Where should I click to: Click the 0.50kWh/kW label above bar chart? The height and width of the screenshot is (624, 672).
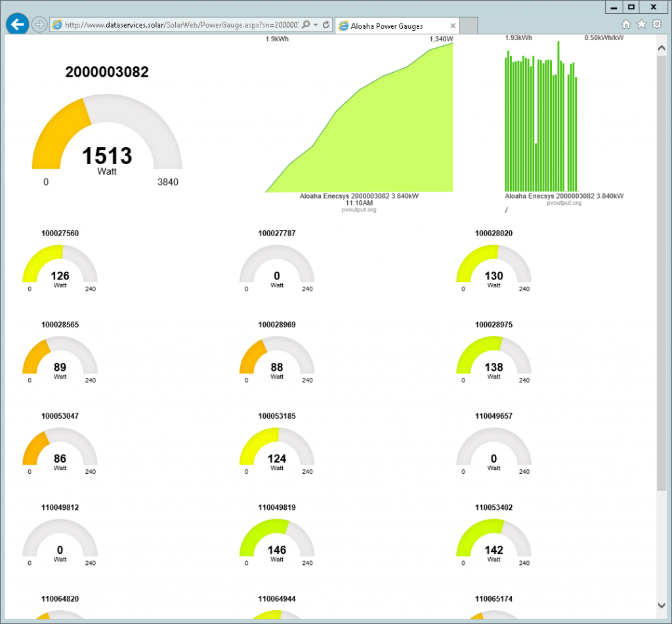[x=604, y=37]
